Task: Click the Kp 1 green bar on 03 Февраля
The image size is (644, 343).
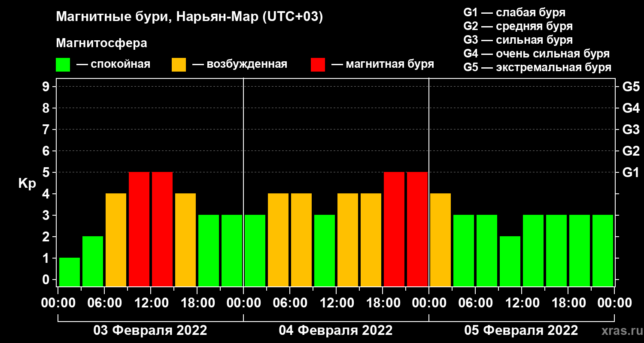Action: pos(70,272)
